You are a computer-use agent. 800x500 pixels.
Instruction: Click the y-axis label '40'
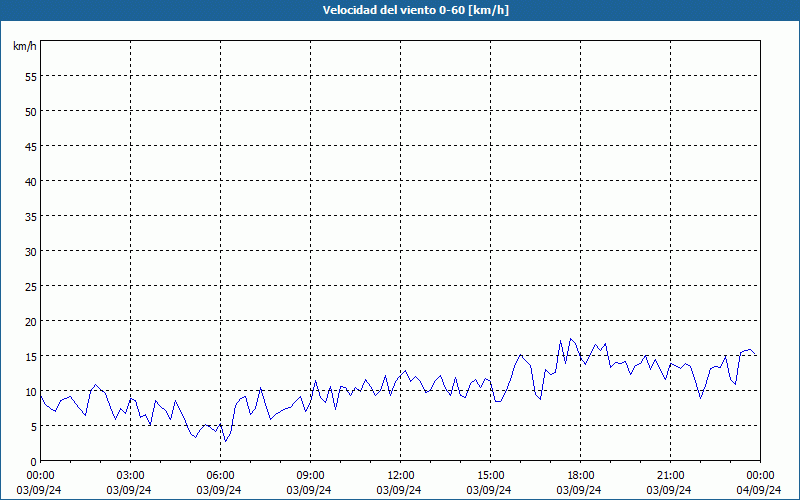pyautogui.click(x=31, y=182)
